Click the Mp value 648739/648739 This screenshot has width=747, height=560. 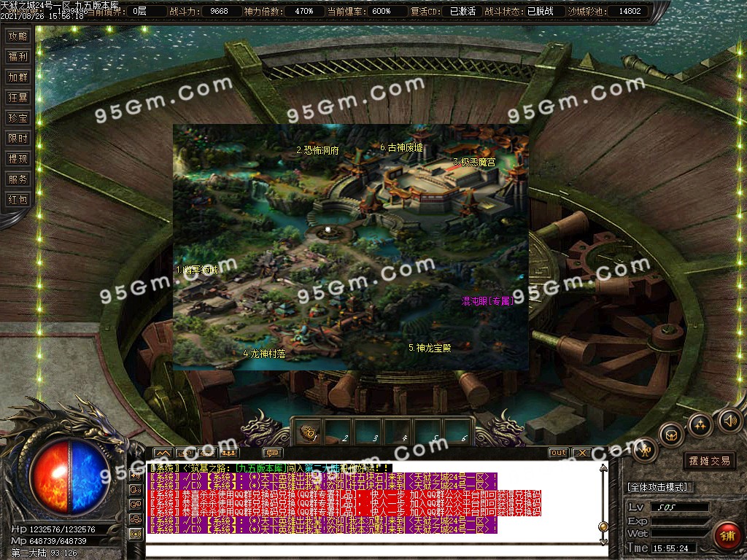[x=58, y=541]
